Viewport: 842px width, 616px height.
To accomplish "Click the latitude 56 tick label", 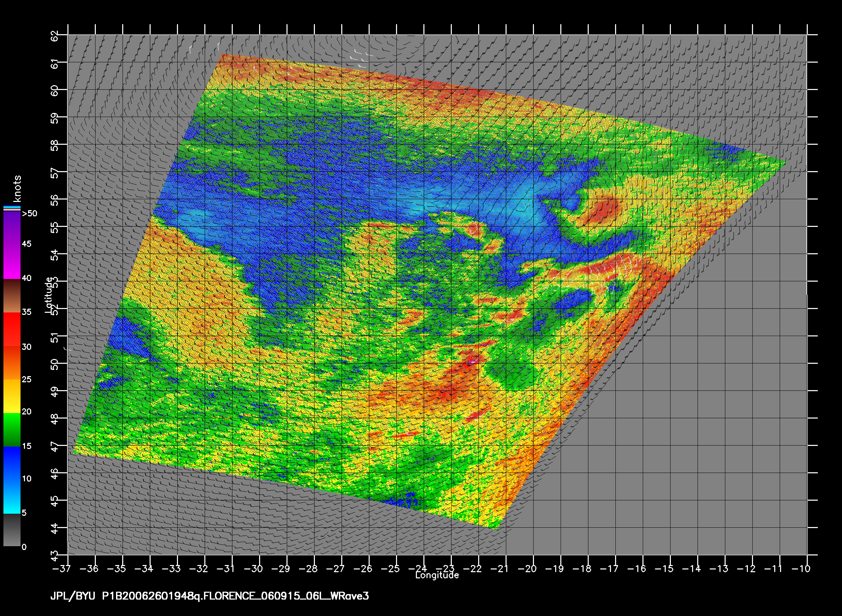I will 55,201.
